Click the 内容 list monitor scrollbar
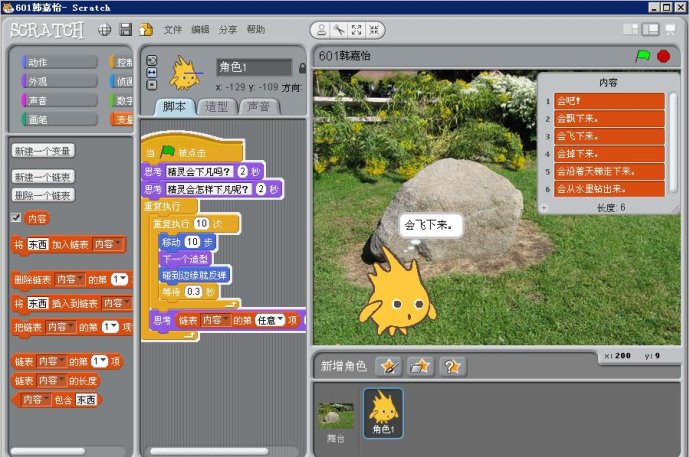 click(x=673, y=142)
